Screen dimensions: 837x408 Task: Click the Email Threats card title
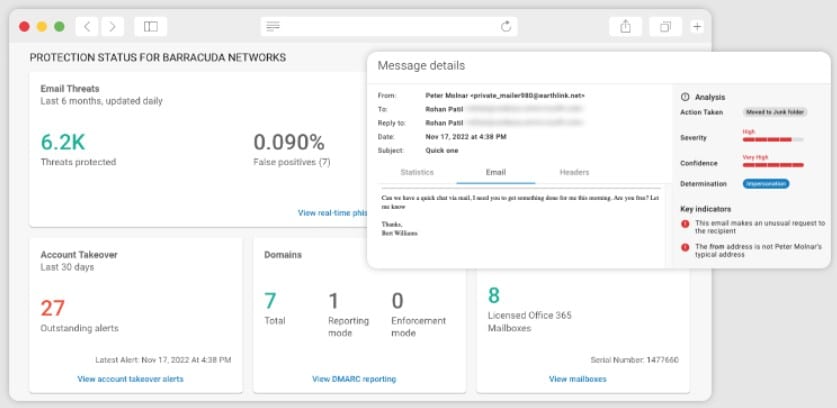(70, 89)
